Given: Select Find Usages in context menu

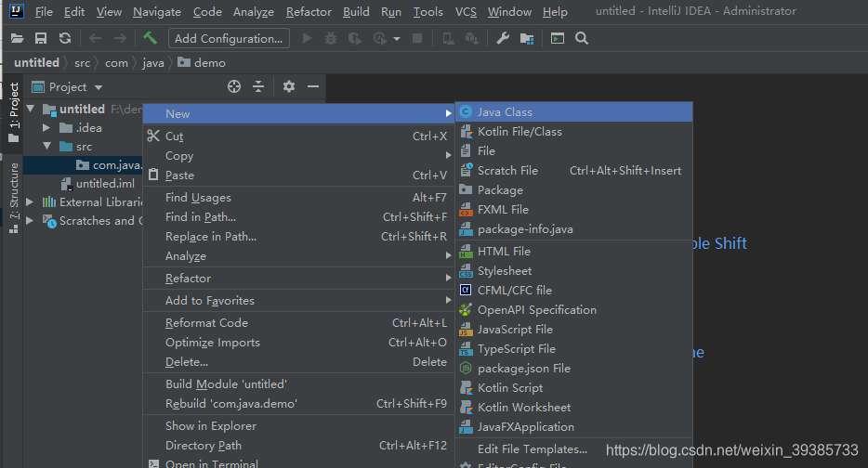Looking at the screenshot, I should (x=298, y=198).
